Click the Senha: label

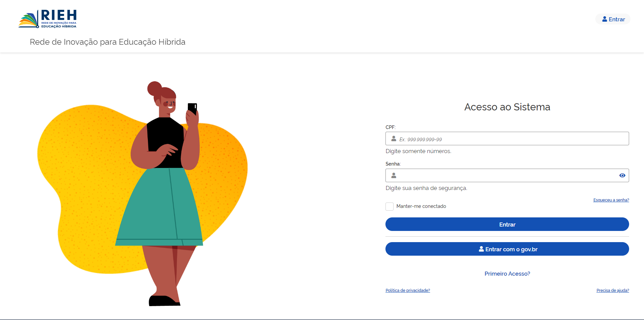pyautogui.click(x=393, y=164)
